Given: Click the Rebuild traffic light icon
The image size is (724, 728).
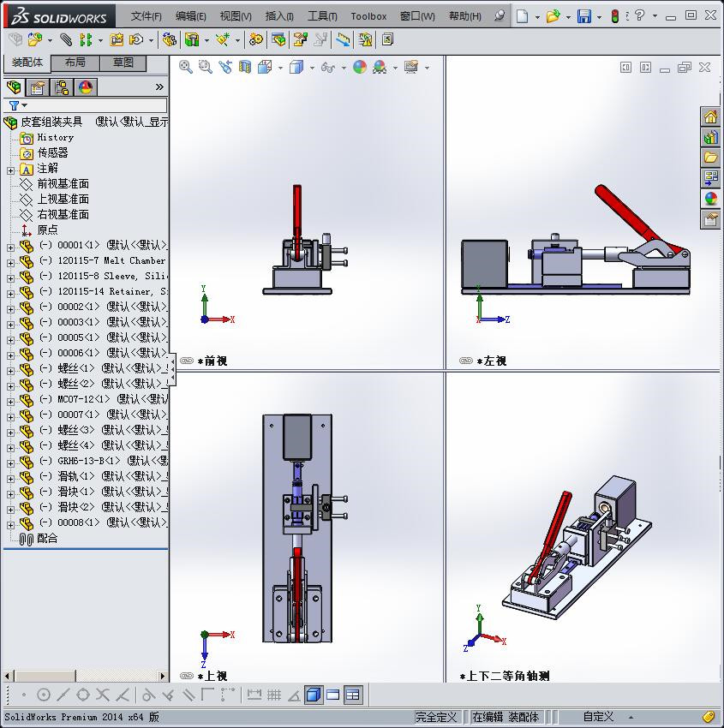Looking at the screenshot, I should (615, 16).
